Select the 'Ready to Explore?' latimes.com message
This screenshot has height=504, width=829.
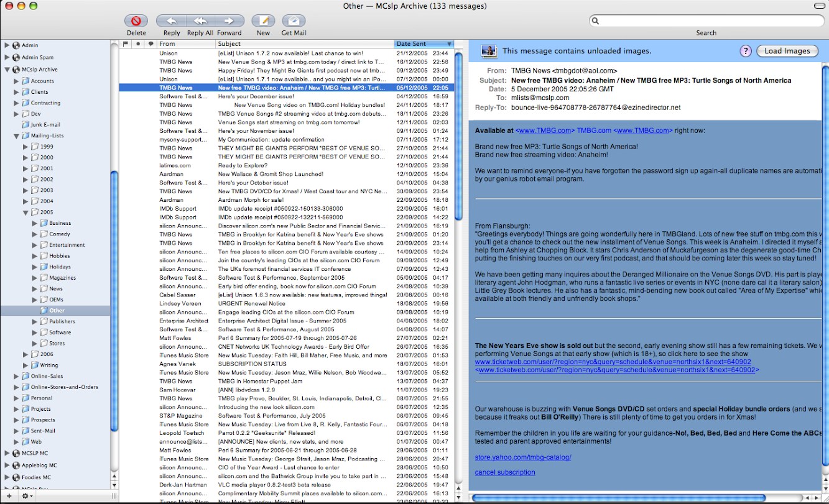tap(287, 165)
